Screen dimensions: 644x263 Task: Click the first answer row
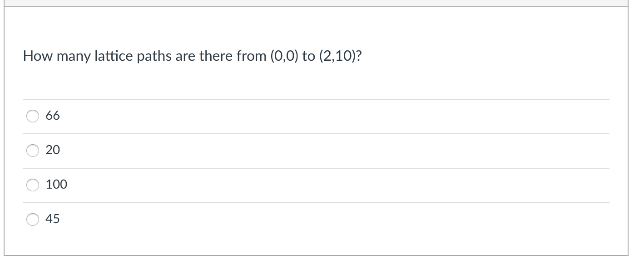pos(182,116)
